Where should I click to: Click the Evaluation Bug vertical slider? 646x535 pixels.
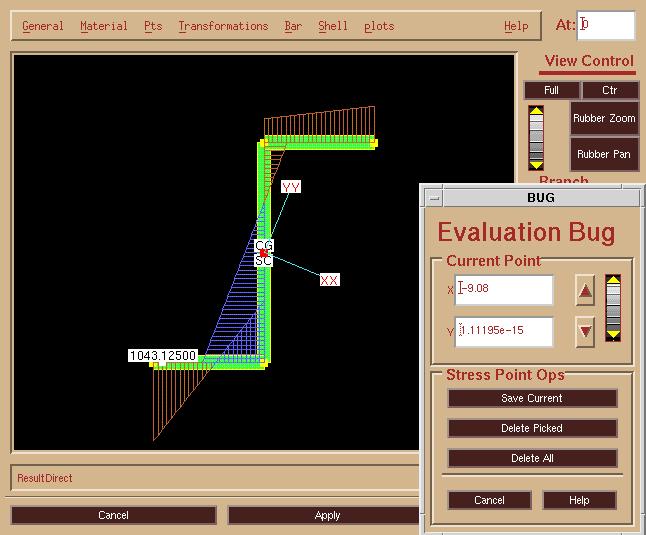[x=614, y=308]
